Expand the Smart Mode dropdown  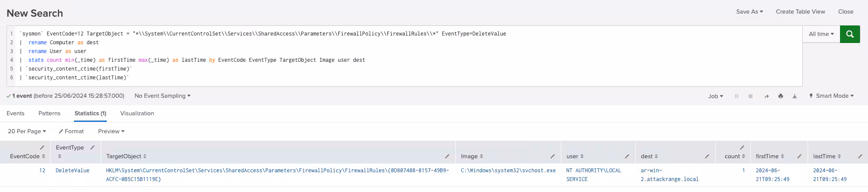click(831, 96)
